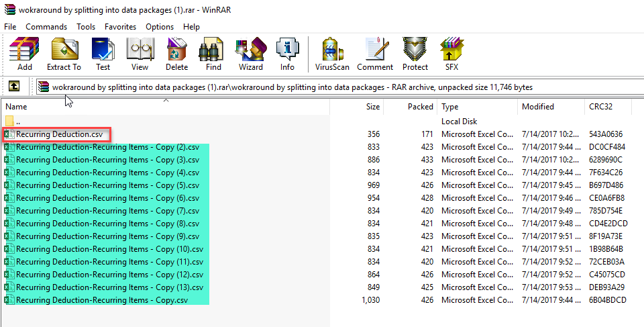This screenshot has width=644, height=327.
Task: Click the Delete toolbar icon
Action: point(177,54)
